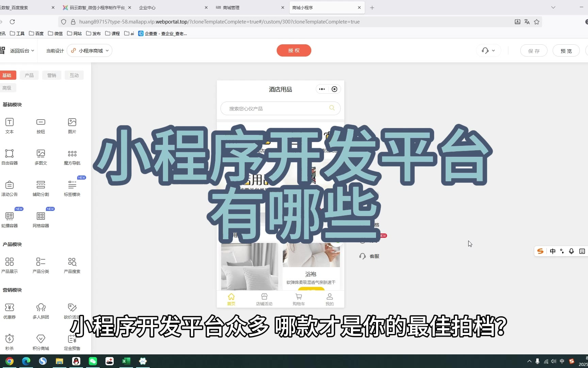Add the 产品搜索 module
588x368 pixels.
(x=72, y=265)
